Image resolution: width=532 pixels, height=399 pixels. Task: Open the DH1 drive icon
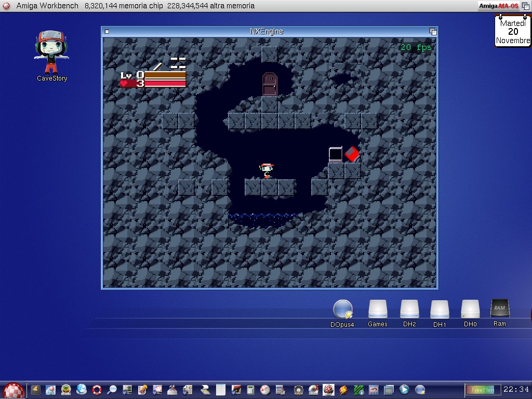click(x=440, y=310)
